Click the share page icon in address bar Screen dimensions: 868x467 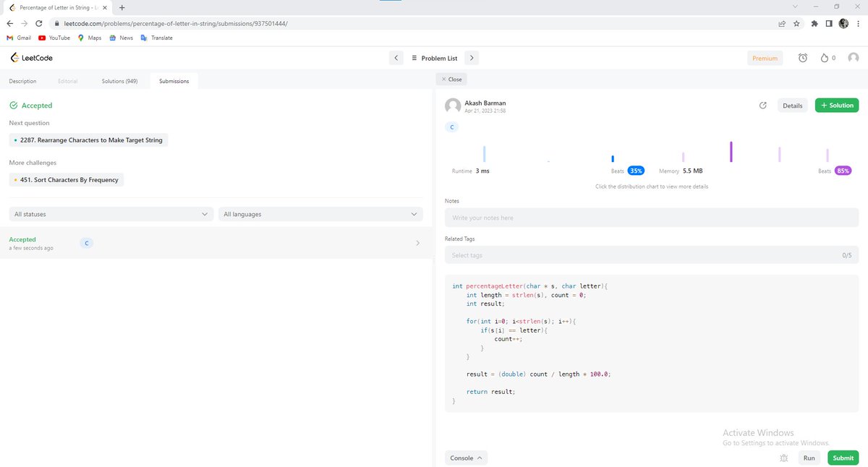tap(782, 23)
